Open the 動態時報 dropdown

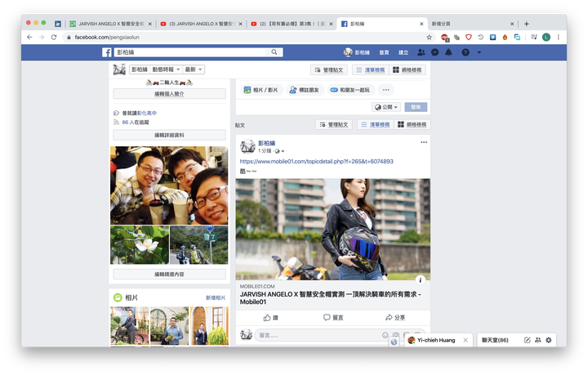click(x=166, y=69)
